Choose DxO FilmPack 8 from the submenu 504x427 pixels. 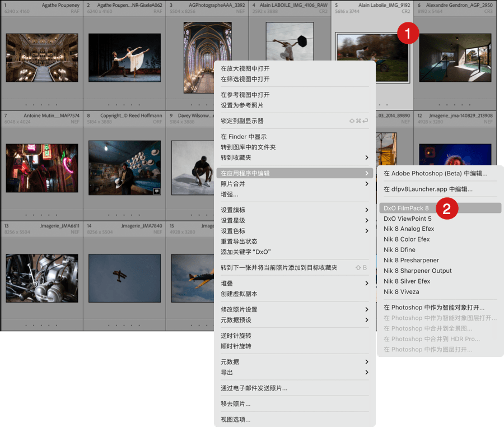coord(406,208)
